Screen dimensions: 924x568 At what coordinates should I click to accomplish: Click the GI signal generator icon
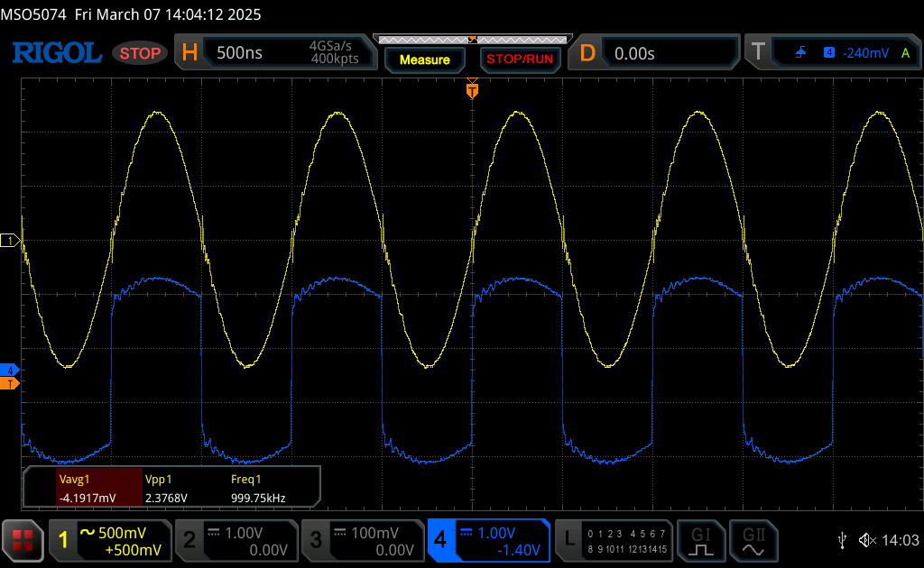click(x=701, y=540)
